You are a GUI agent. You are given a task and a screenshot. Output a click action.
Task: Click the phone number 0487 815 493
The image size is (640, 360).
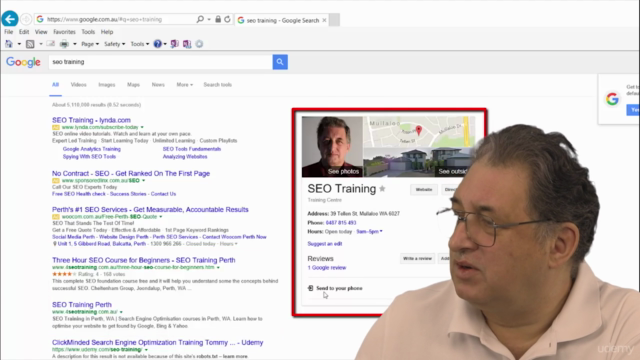point(341,223)
